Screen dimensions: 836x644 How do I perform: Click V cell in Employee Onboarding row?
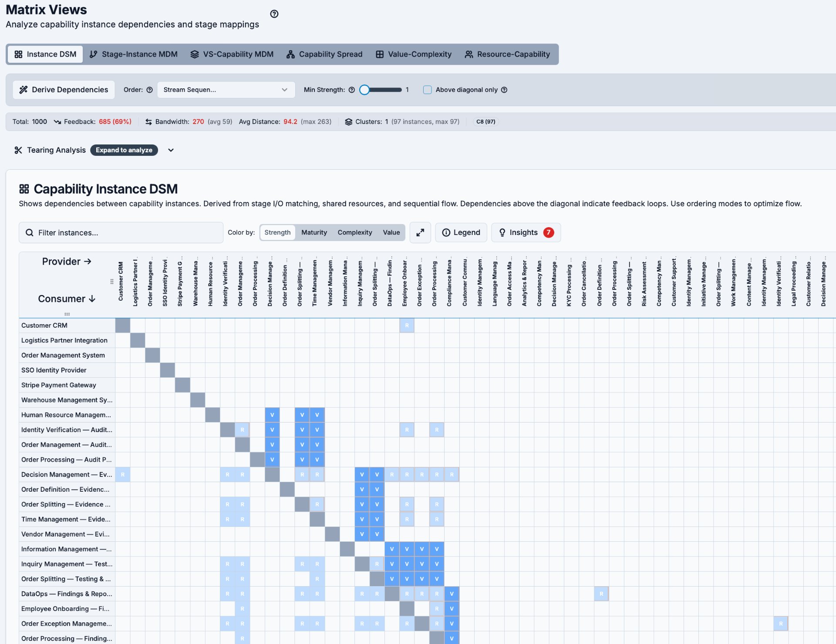click(x=452, y=609)
